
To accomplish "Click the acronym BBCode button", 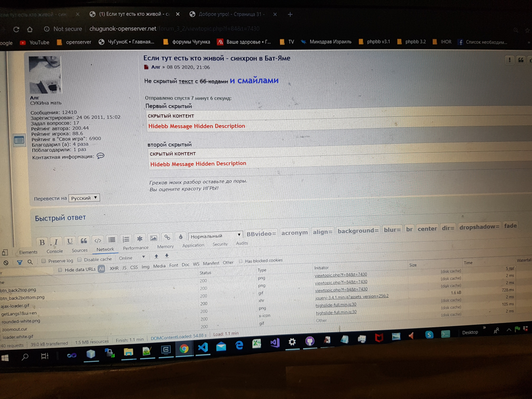I will tap(295, 233).
